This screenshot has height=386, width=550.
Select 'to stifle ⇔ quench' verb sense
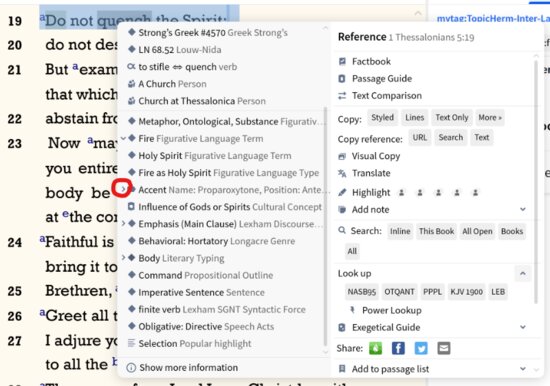187,67
